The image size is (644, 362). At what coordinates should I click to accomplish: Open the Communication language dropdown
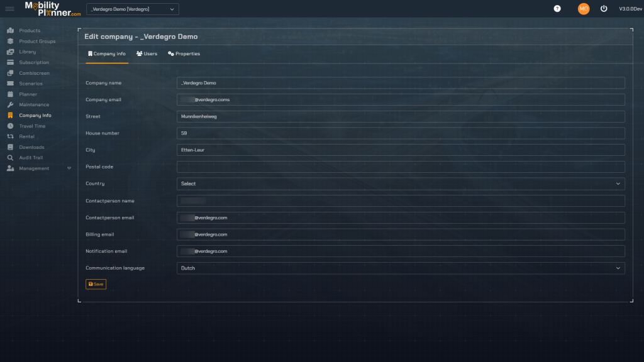coord(401,268)
